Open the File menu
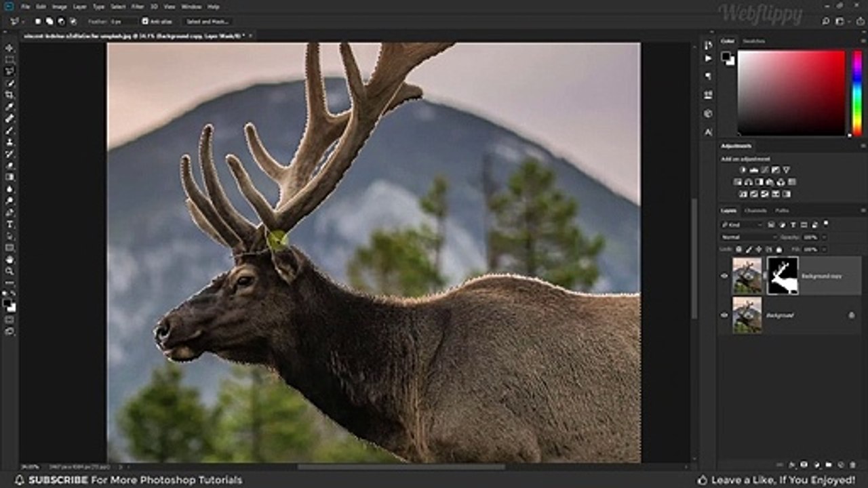The image size is (868, 488). [x=24, y=7]
